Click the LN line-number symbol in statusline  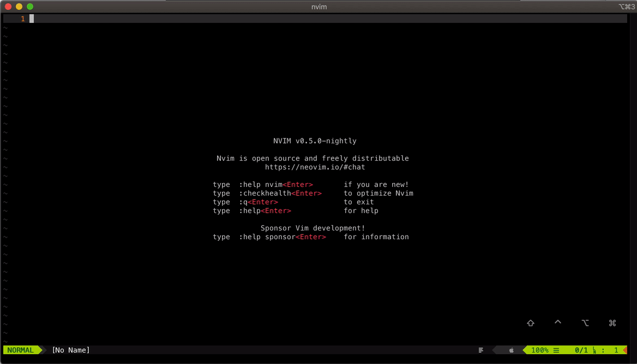pyautogui.click(x=594, y=350)
